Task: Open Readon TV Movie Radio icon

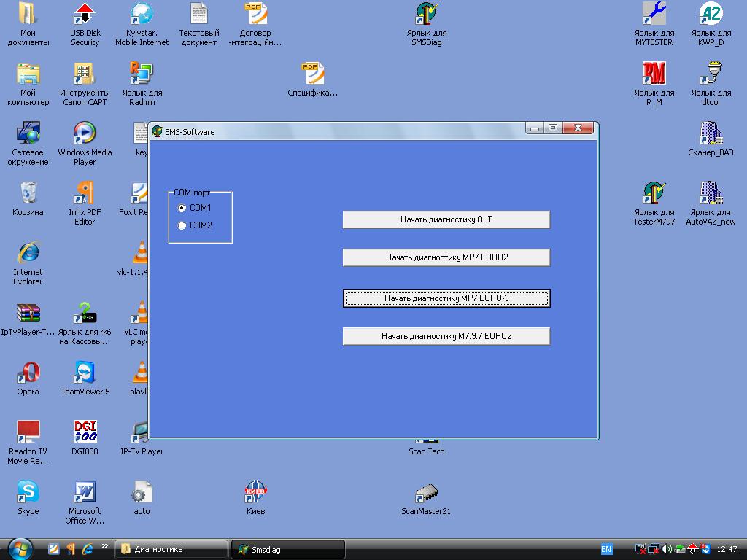Action: [x=28, y=443]
